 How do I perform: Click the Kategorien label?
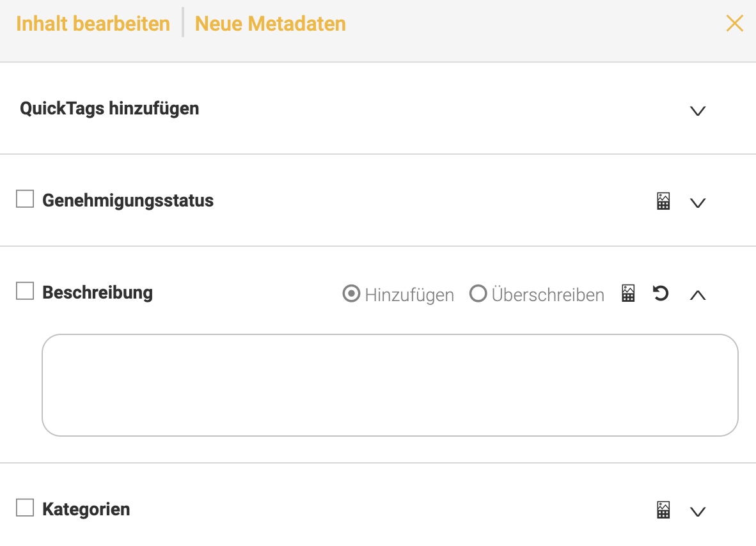[x=86, y=510]
